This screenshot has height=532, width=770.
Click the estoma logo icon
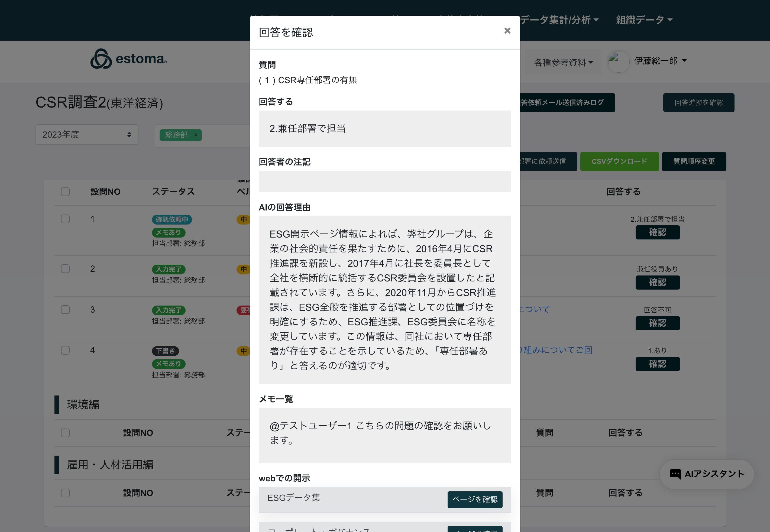pos(101,59)
